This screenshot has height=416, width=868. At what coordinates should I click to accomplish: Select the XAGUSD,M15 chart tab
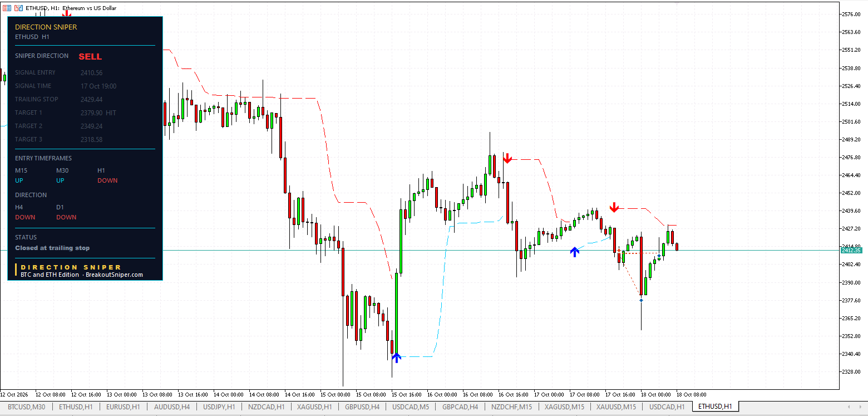[x=564, y=407]
